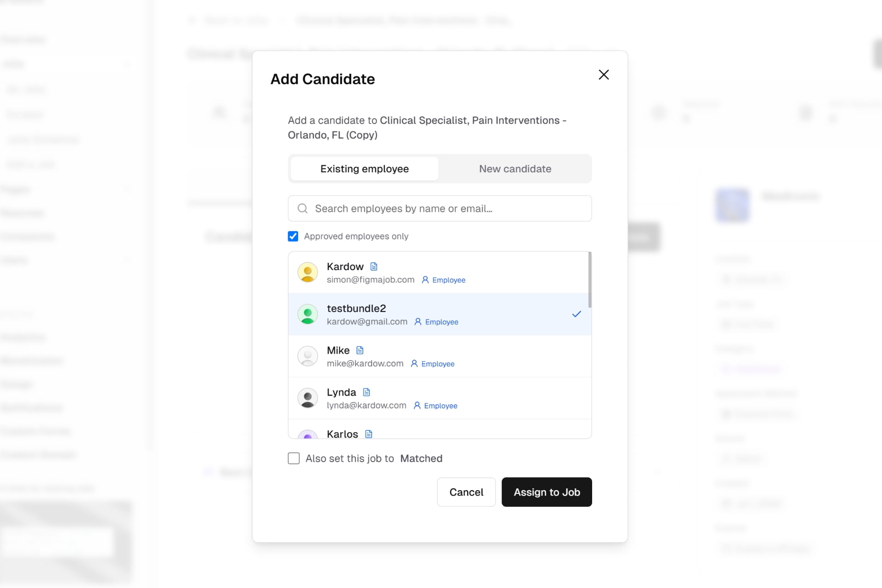This screenshot has height=588, width=882.
Task: Uncheck Approved employees only
Action: coord(293,236)
